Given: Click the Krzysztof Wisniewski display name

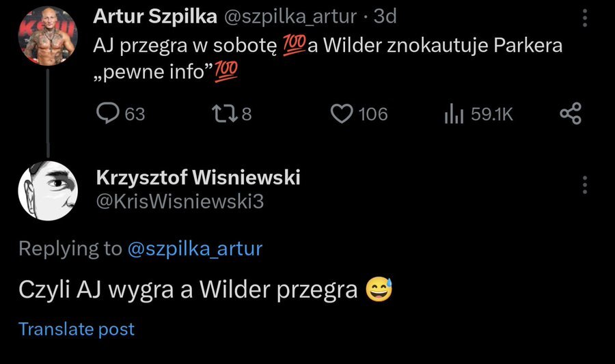Looking at the screenshot, I should click(198, 178).
